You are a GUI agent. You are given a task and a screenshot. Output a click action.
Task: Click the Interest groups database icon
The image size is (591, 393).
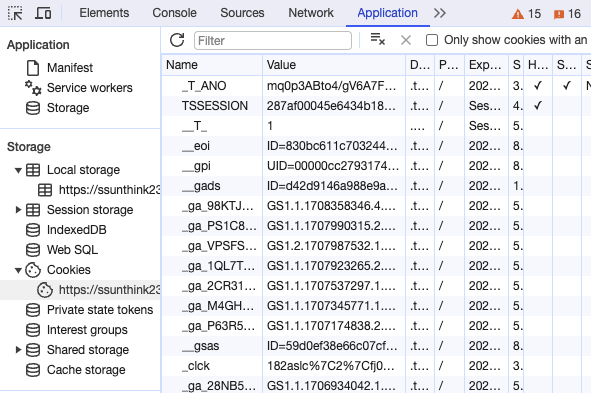point(33,330)
